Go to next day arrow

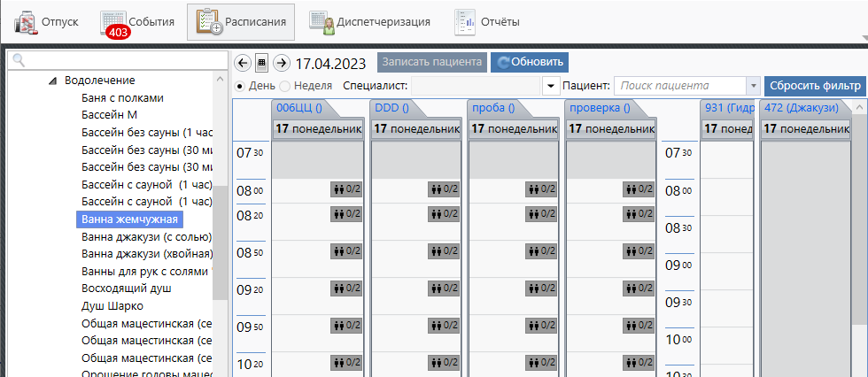[281, 63]
